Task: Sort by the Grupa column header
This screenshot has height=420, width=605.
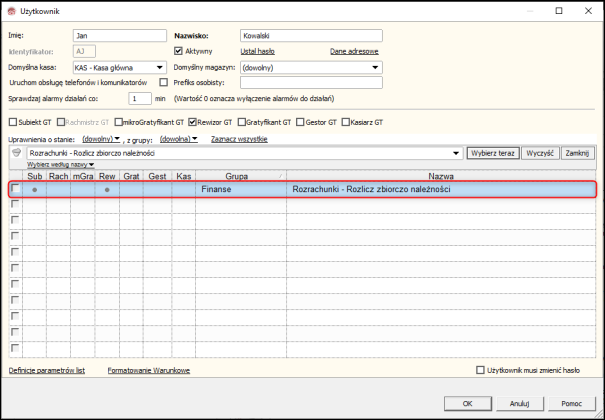Action: coord(241,176)
